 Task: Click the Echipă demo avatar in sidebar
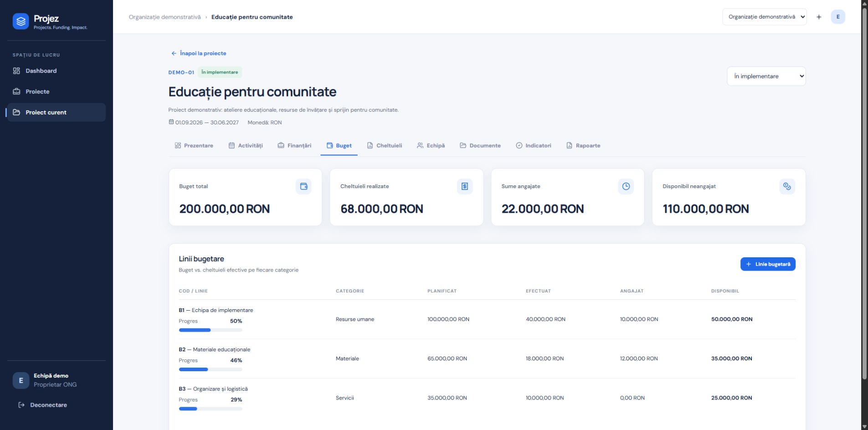[21, 380]
